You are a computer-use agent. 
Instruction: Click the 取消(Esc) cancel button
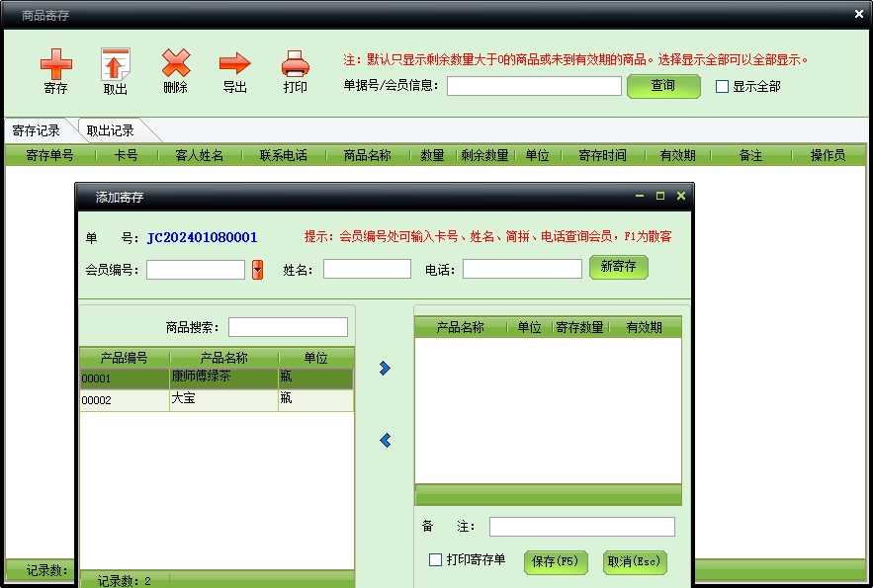635,562
